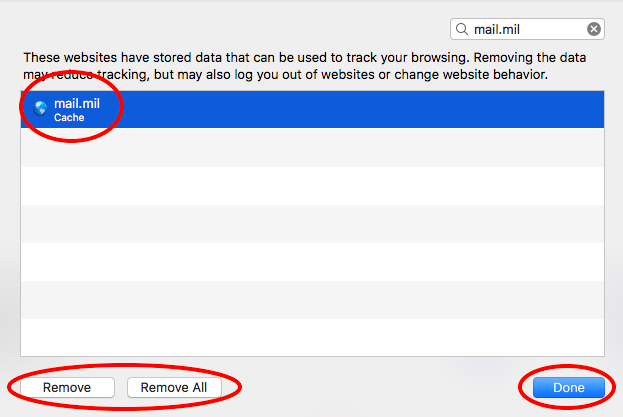Click the magnifying glass search icon
Viewport: 623px width, 417px height.
464,29
